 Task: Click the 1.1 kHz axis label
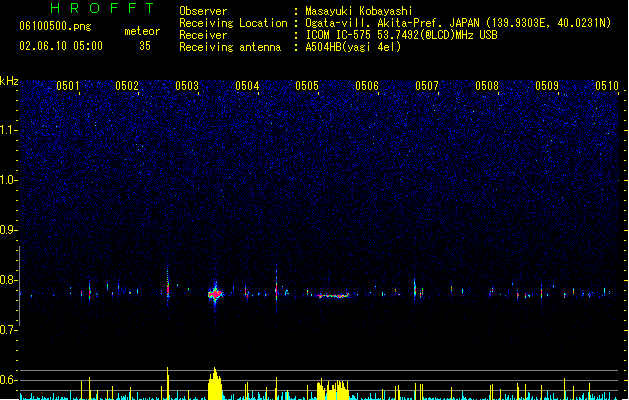9,130
